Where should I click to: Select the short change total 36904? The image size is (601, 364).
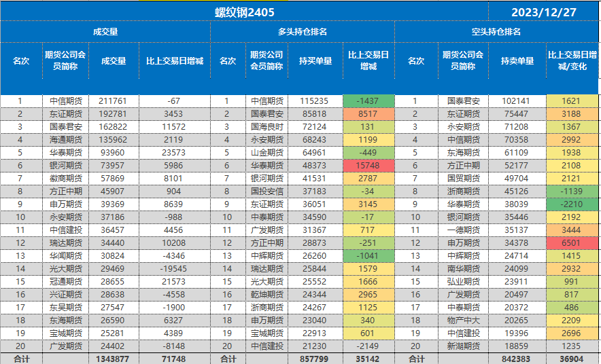point(572,359)
